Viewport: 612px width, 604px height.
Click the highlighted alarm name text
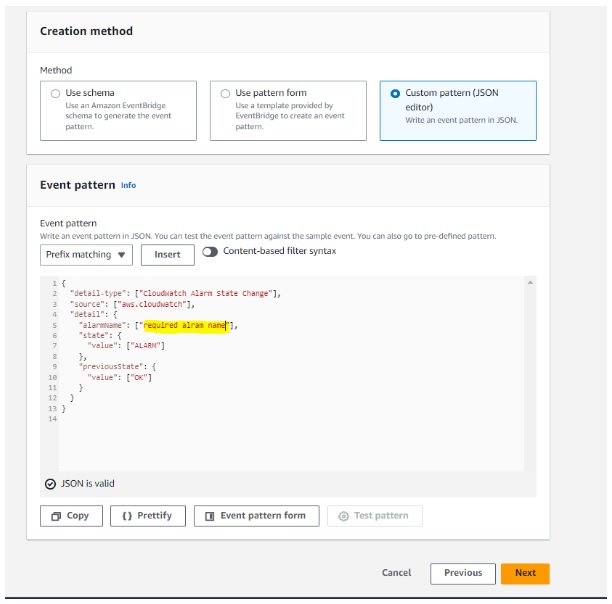pyautogui.click(x=185, y=325)
